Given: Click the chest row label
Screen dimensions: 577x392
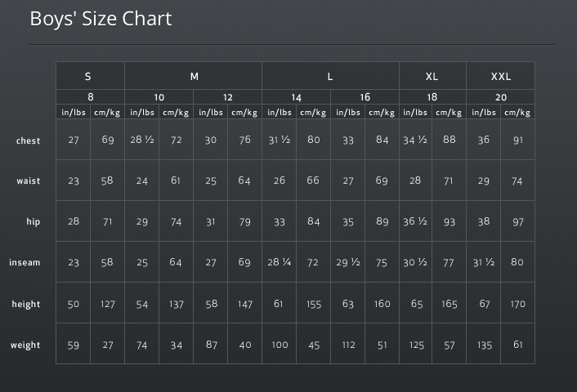Looking at the screenshot, I should [28, 140].
